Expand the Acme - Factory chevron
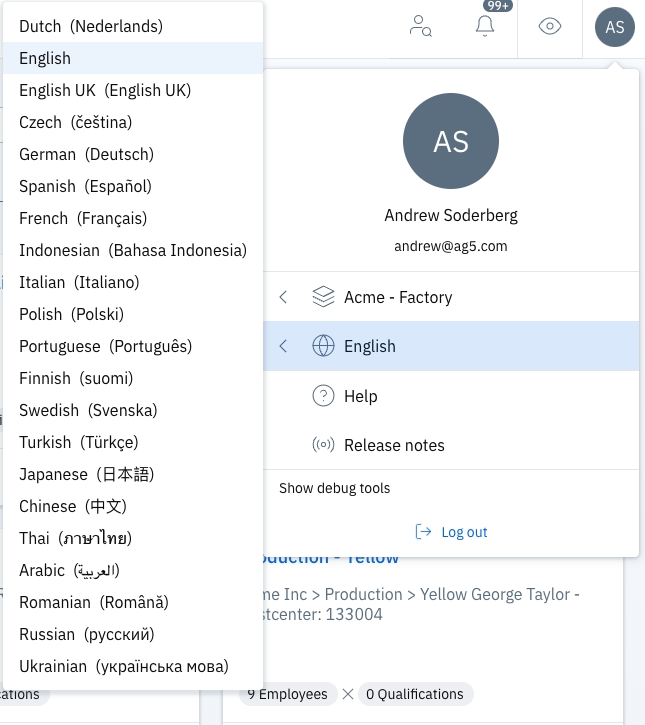This screenshot has width=645, height=725. (x=283, y=297)
